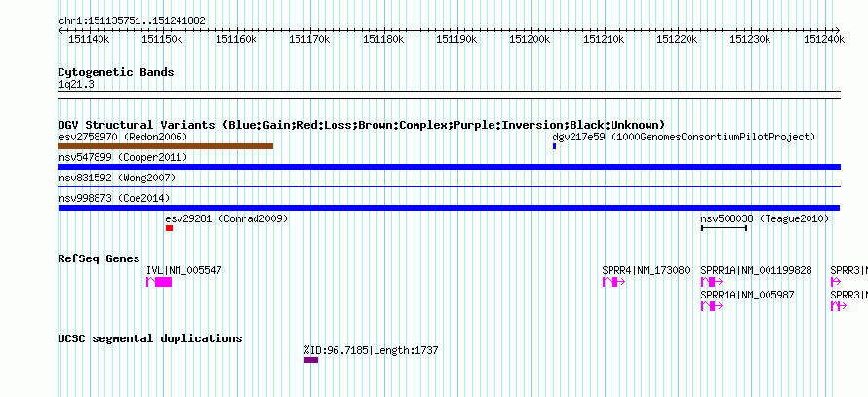Select the nsv508038 (Teague2010) label

(x=765, y=218)
